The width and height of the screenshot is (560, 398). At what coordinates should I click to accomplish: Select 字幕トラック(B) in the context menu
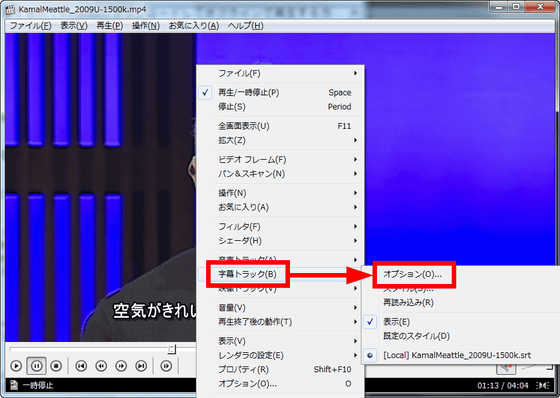(x=248, y=274)
